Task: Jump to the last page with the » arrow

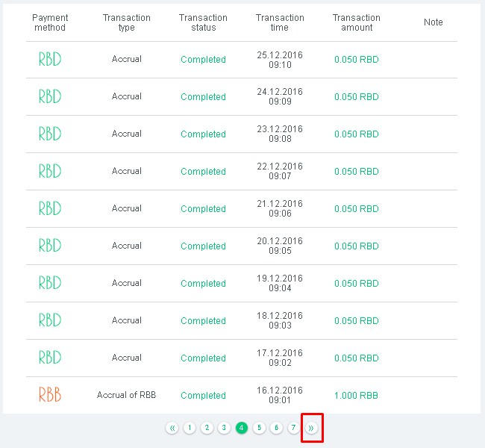Action: point(311,428)
